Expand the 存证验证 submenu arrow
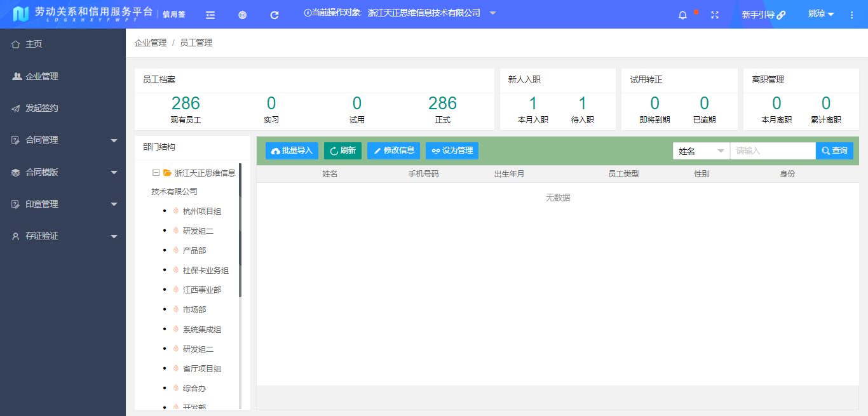Screen dimensions: 868x416 click(114, 236)
